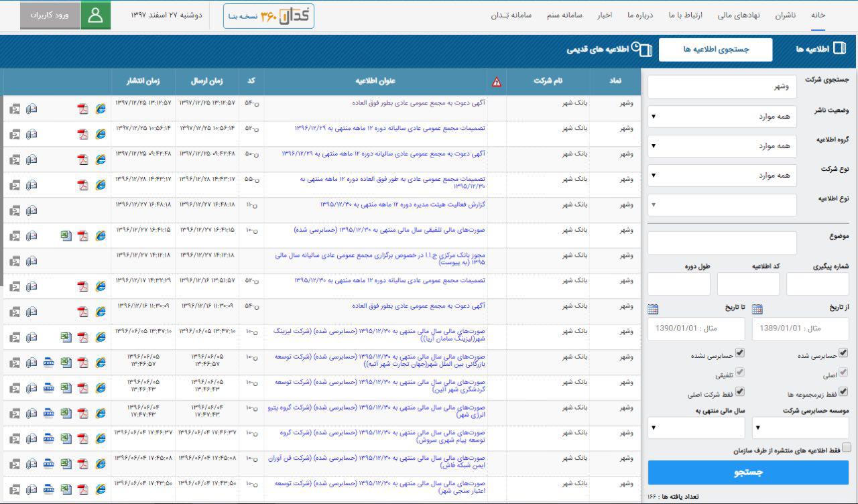The width and height of the screenshot is (858, 504).
Task: Enable فقط اطلاعیه های منتشره از طرف سازمان checkbox
Action: pyautogui.click(x=847, y=448)
